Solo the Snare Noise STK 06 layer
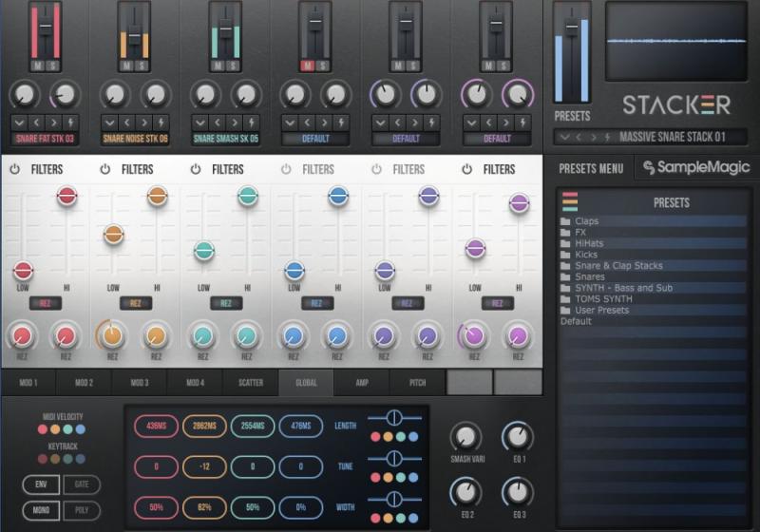This screenshot has width=760, height=532. 144,66
